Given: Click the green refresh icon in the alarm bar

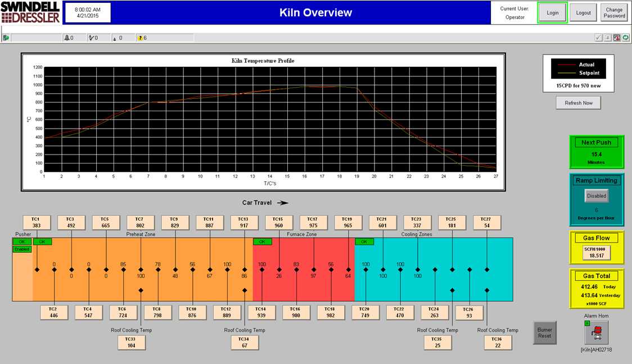Looking at the screenshot, I should point(626,38).
